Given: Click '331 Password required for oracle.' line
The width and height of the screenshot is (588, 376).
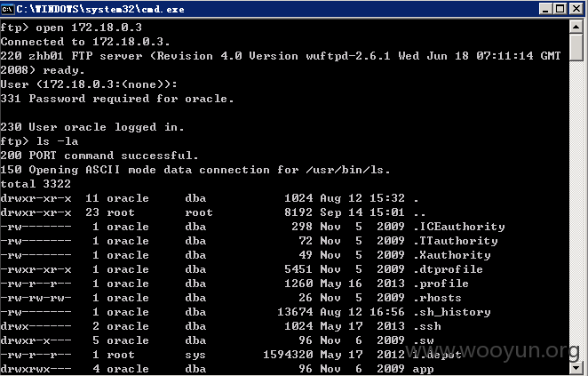Looking at the screenshot, I should [x=117, y=99].
